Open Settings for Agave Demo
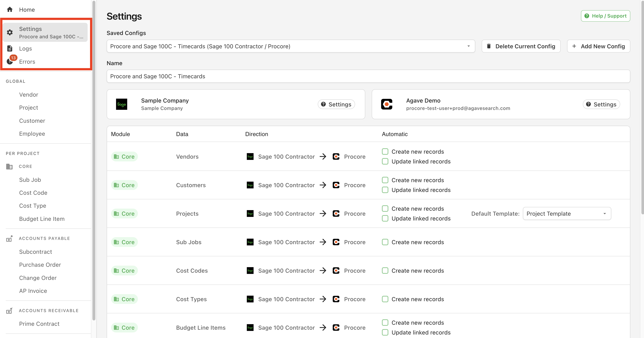The image size is (644, 338). point(601,104)
